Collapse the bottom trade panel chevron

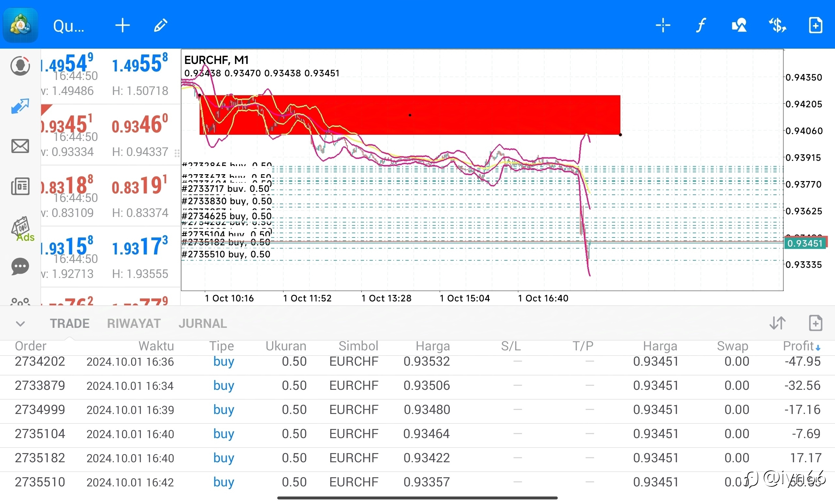coord(20,324)
